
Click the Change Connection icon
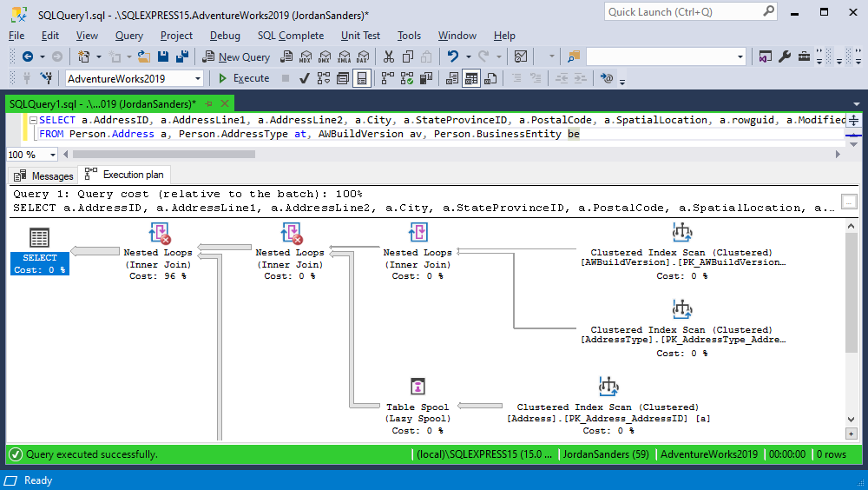click(47, 78)
